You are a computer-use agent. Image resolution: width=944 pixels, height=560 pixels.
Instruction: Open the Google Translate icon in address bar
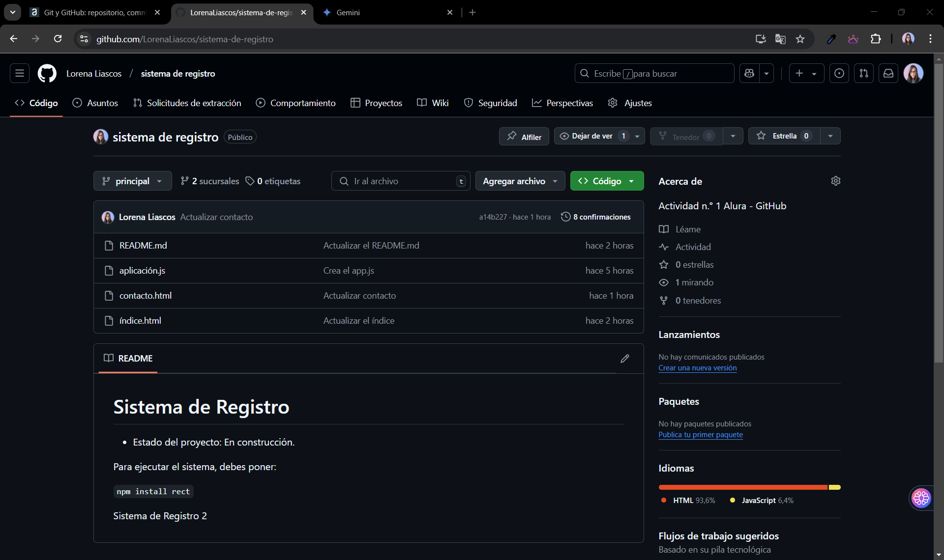tap(780, 39)
